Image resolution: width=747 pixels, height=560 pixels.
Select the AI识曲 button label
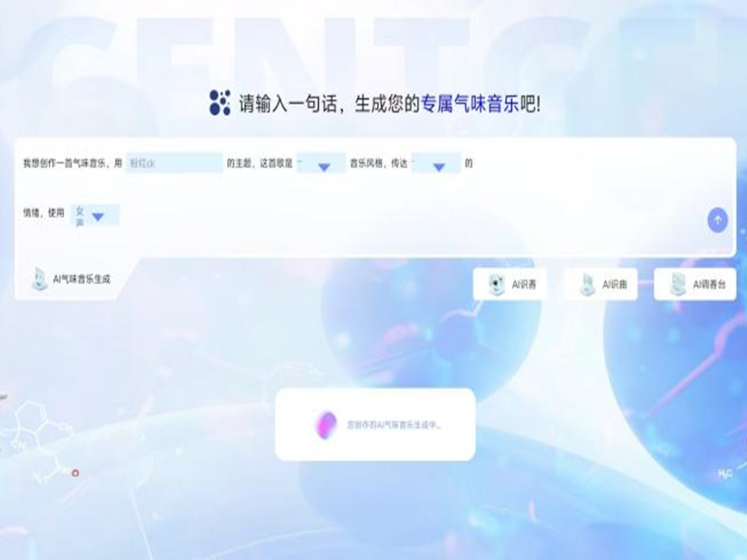(x=615, y=284)
